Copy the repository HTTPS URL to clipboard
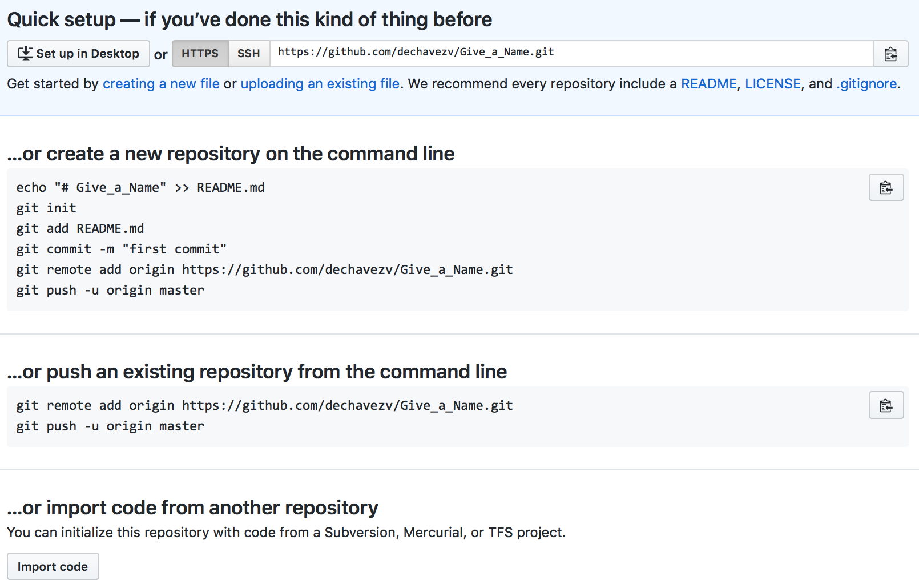Viewport: 919px width, 588px height. point(890,54)
